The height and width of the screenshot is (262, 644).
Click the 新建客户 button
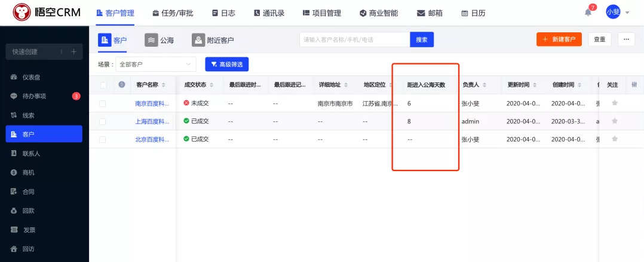(x=559, y=39)
